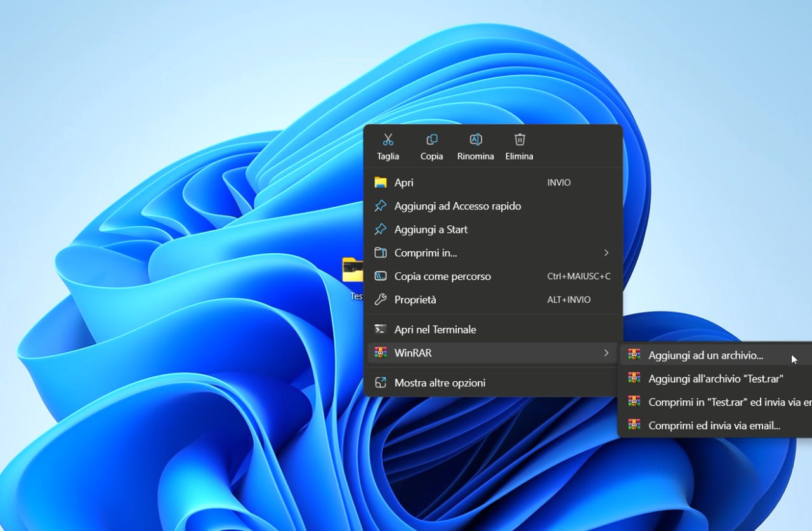This screenshot has height=531, width=812.
Task: Choose Aggiungi all'archivio "Test.rar"
Action: click(x=716, y=379)
